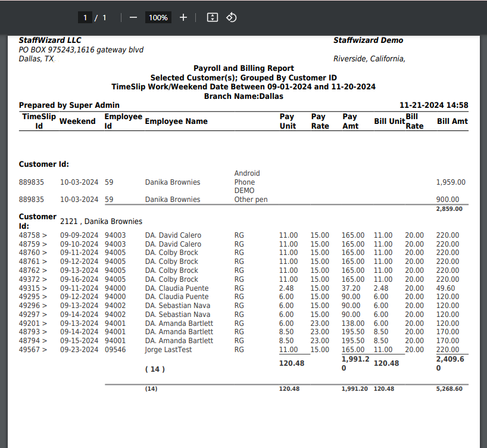Image resolution: width=487 pixels, height=448 pixels.
Task: Open timeslip 48760 link
Action: coord(33,253)
